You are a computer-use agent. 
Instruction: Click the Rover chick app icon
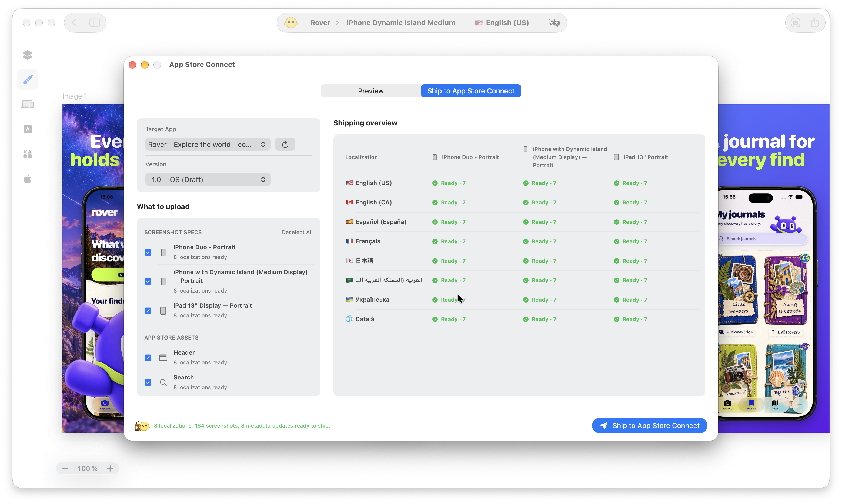[291, 23]
